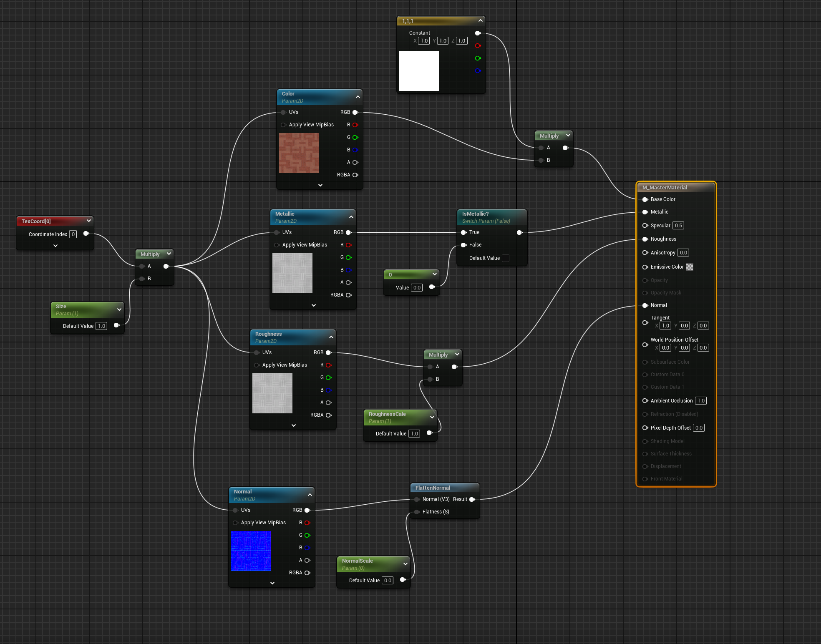The image size is (821, 644).
Task: Toggle Apply View MipBias on Normal node
Action: point(235,523)
